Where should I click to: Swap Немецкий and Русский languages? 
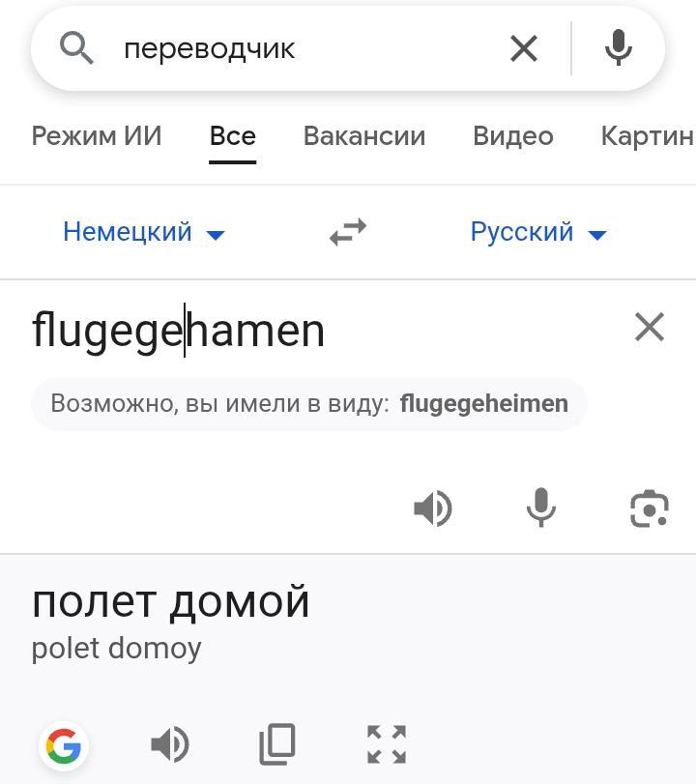pyautogui.click(x=348, y=232)
